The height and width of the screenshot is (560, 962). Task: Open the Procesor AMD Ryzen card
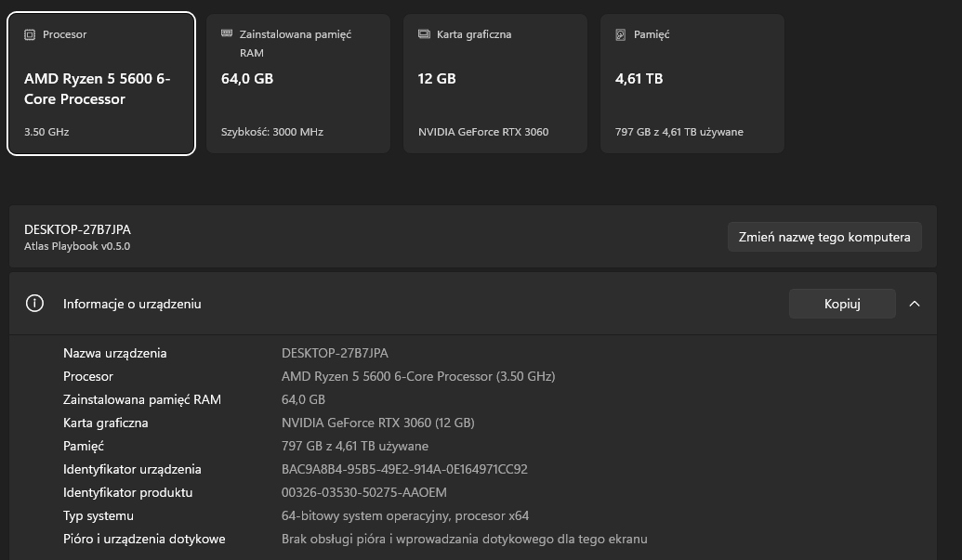coord(101,84)
